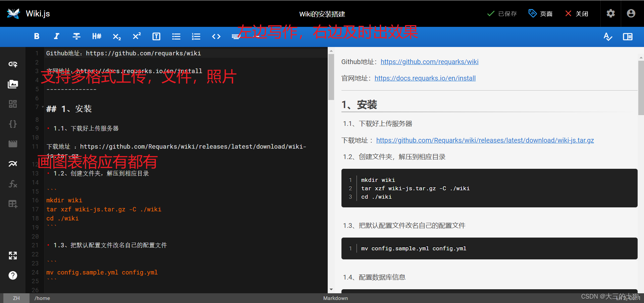The image size is (644, 303).
Task: Click the editor vertical scrollbar
Action: pos(331,77)
